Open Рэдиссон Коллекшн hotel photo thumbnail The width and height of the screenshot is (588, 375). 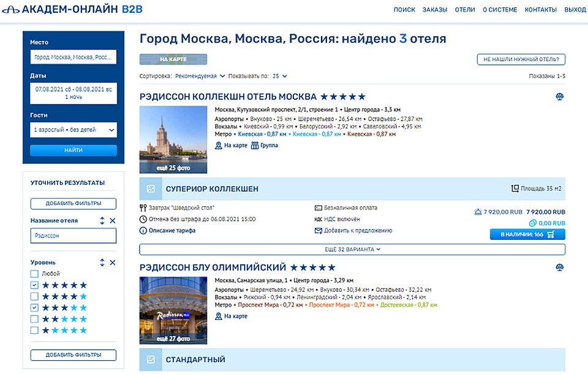(x=173, y=139)
